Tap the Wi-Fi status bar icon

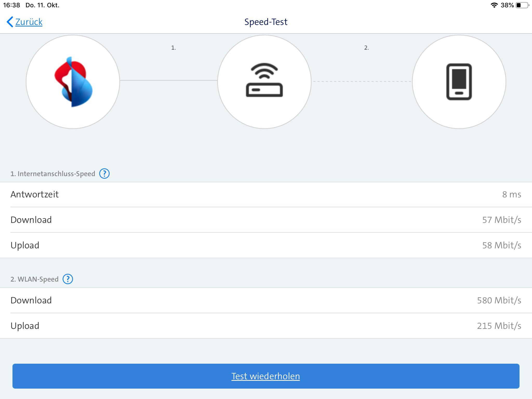494,5
